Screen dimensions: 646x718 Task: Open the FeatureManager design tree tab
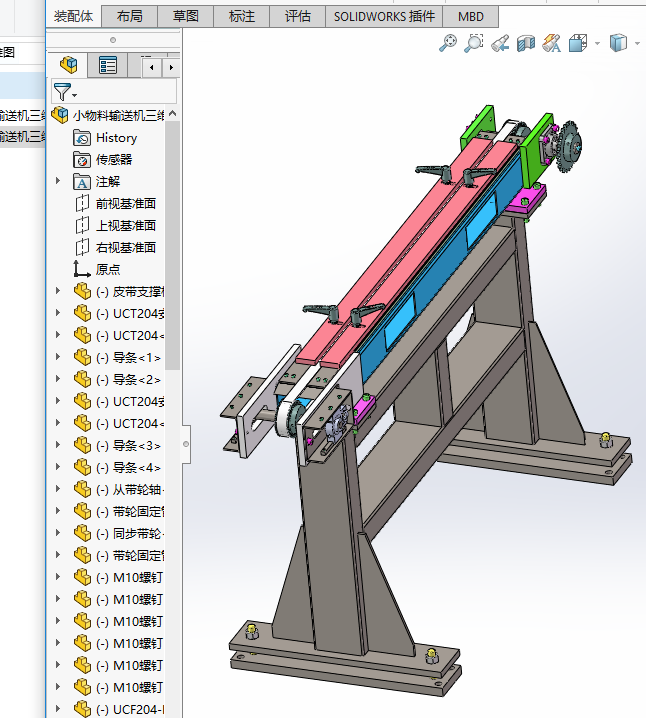(68, 65)
